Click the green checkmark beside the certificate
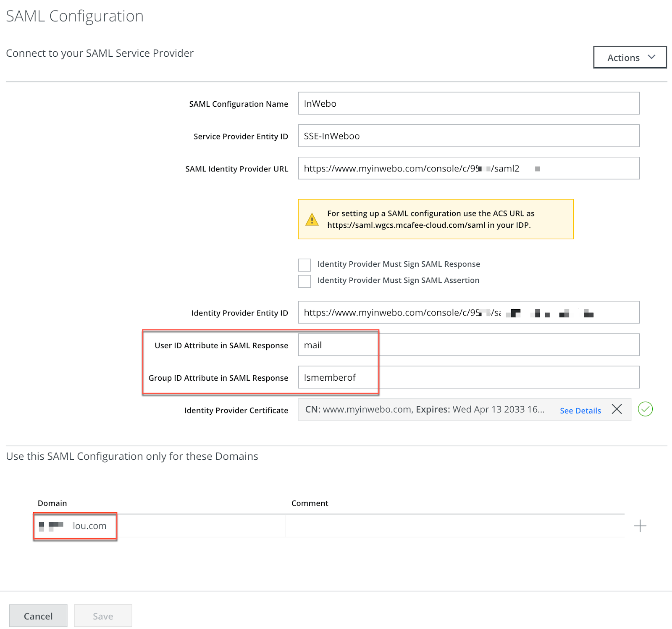 (x=646, y=410)
